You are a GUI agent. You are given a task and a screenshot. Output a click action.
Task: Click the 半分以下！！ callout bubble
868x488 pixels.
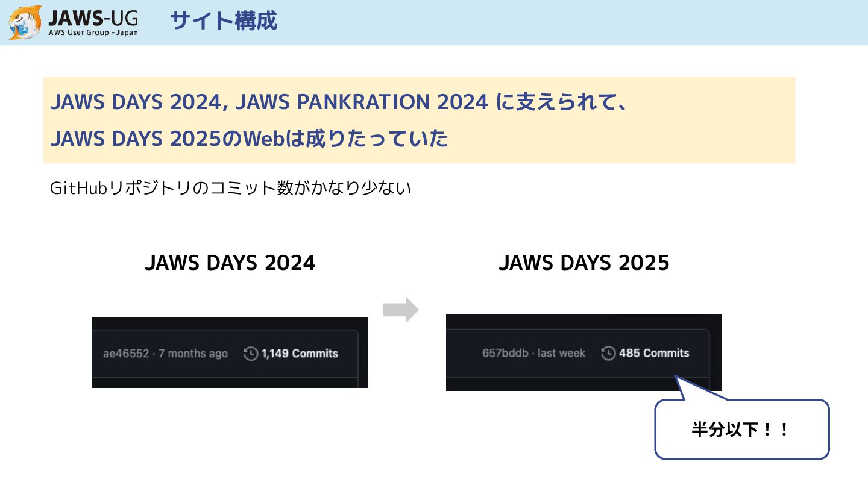pos(741,430)
